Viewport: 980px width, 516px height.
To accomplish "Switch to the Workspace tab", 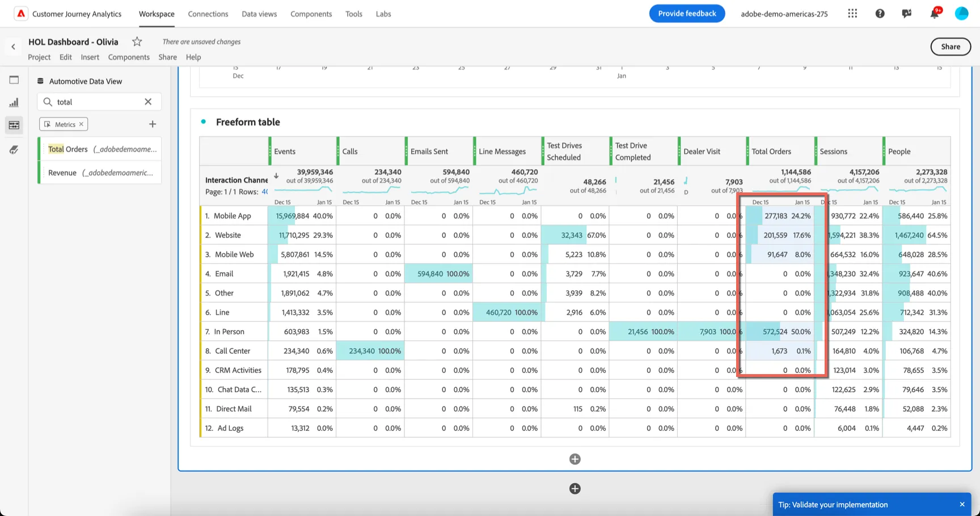I will pyautogui.click(x=157, y=14).
